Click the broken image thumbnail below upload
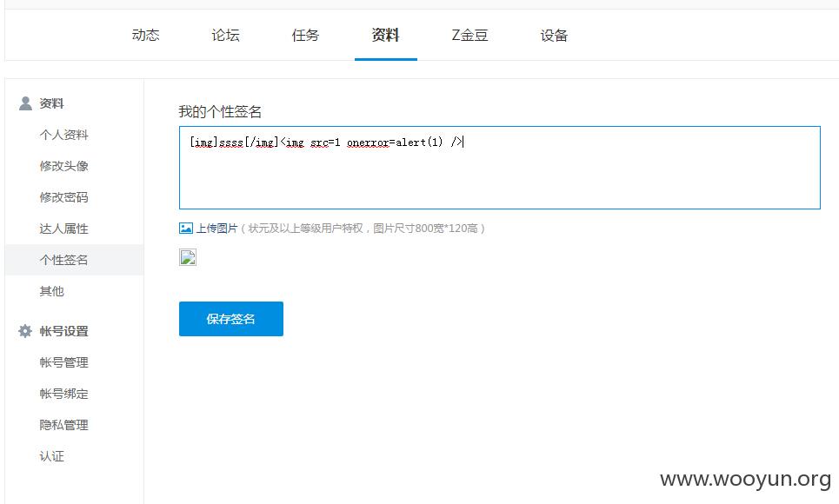Screen dimensions: 839x504 tap(188, 257)
